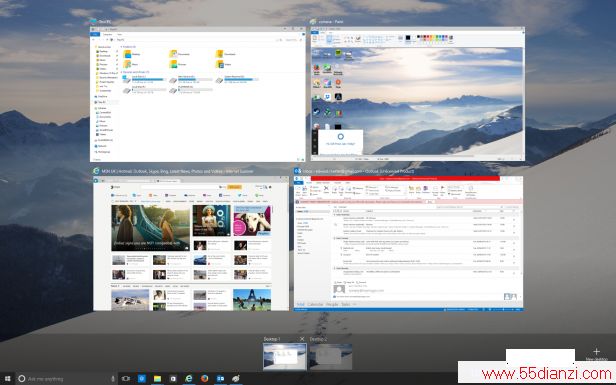Switch to the Desktop 1 thumbnail
616x385 pixels.
285,356
